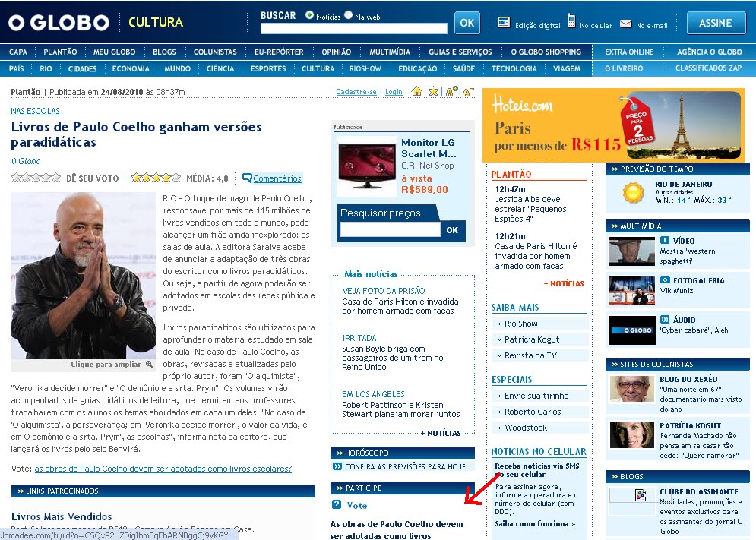The image size is (756, 540).
Task: Open the Revista da TV link
Action: (530, 355)
